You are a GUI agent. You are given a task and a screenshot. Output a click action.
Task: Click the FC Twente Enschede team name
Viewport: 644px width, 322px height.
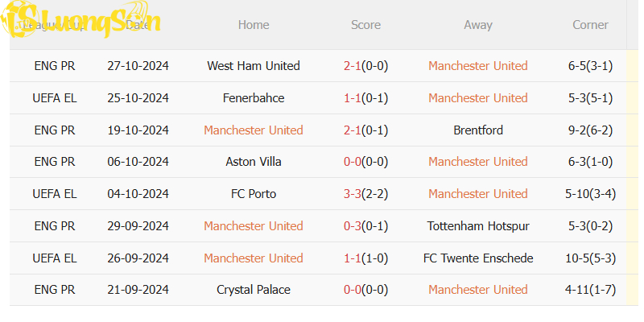coord(478,258)
